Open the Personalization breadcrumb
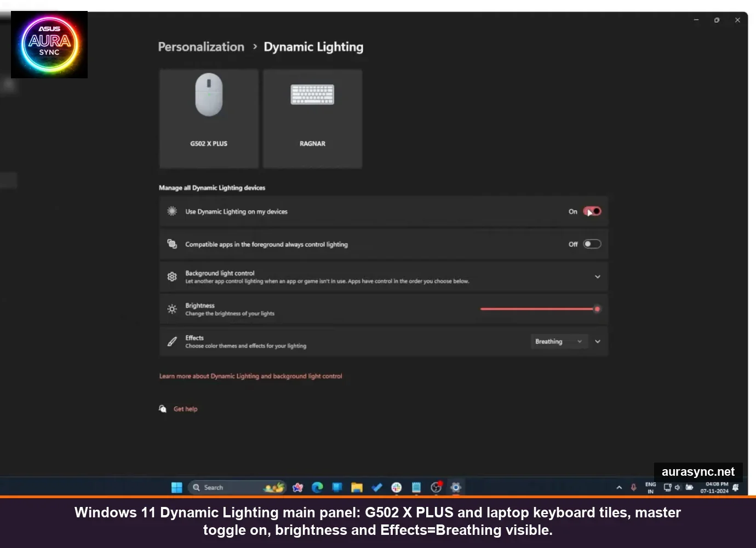The height and width of the screenshot is (548, 756). (x=201, y=47)
